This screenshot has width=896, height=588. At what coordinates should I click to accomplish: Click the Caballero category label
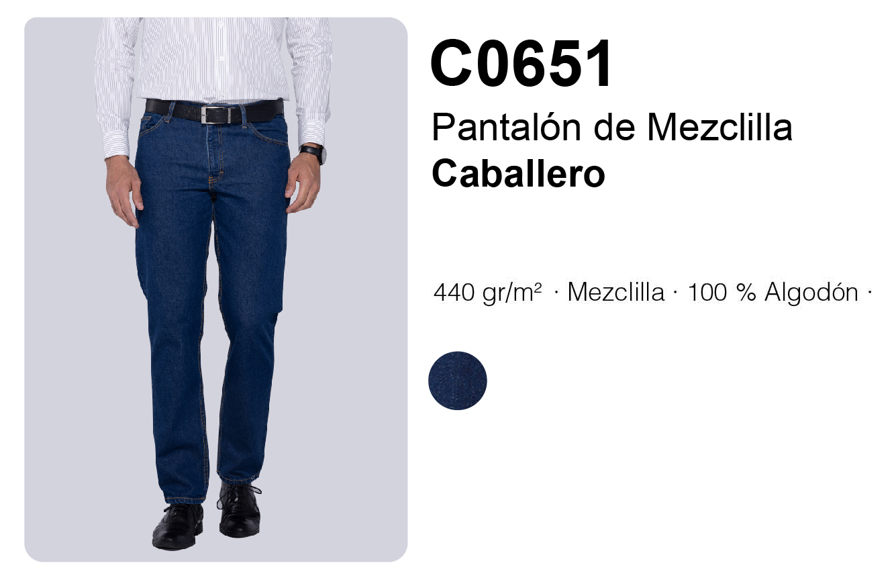[x=518, y=174]
